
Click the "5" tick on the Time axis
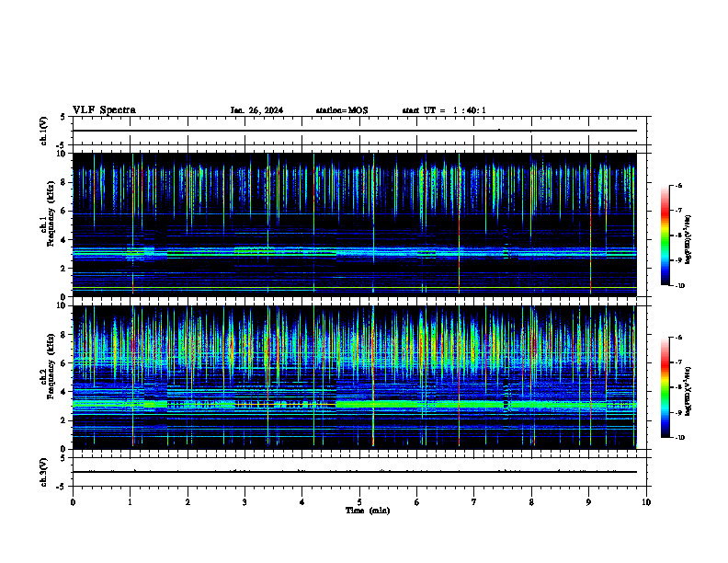pos(359,502)
